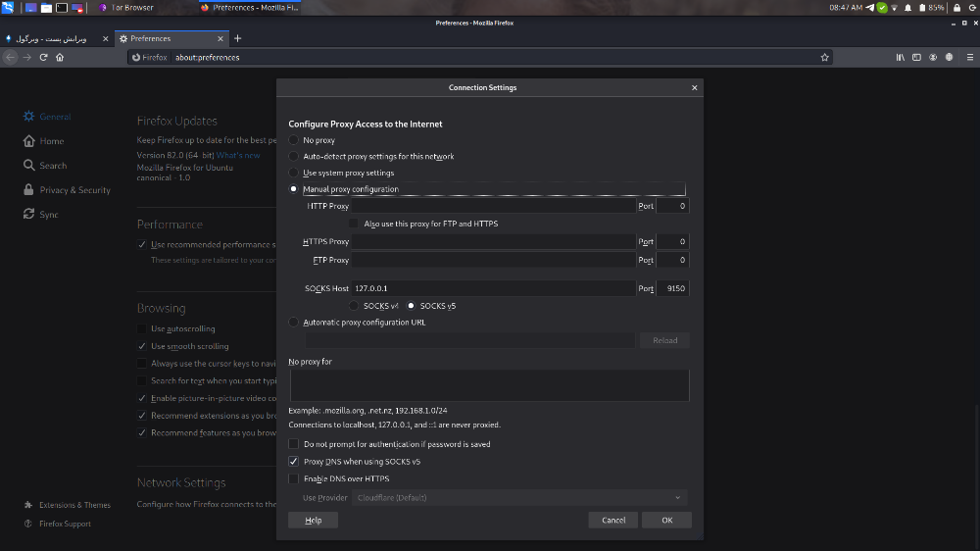
Task: Toggle the Use smooth scrolling checkbox
Action: 142,346
